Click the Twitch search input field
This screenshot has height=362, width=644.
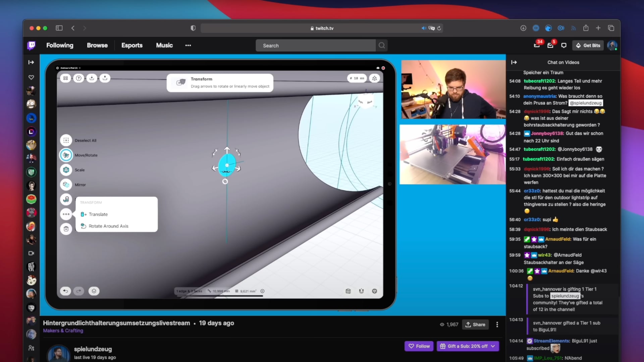[x=315, y=46]
